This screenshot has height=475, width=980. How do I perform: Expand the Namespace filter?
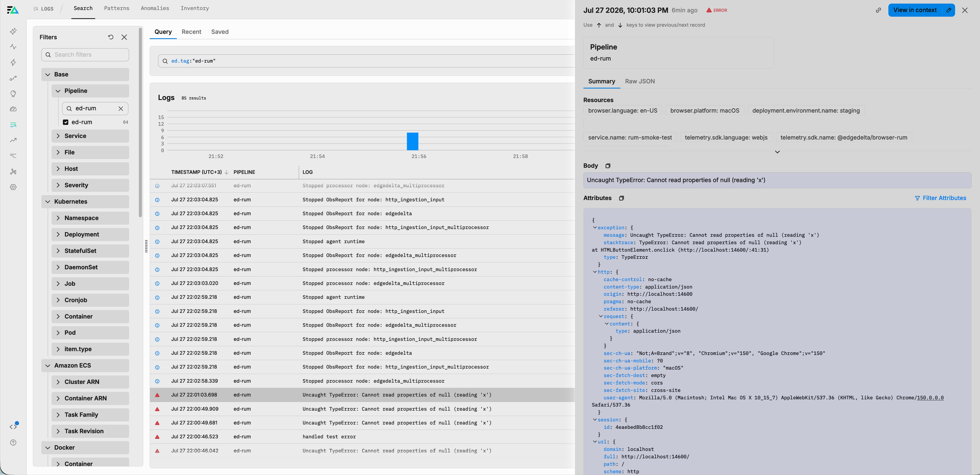point(58,218)
